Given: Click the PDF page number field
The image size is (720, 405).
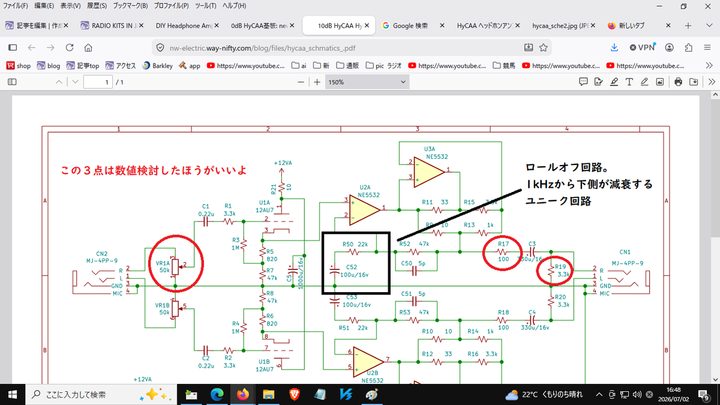Looking at the screenshot, I should tap(98, 82).
